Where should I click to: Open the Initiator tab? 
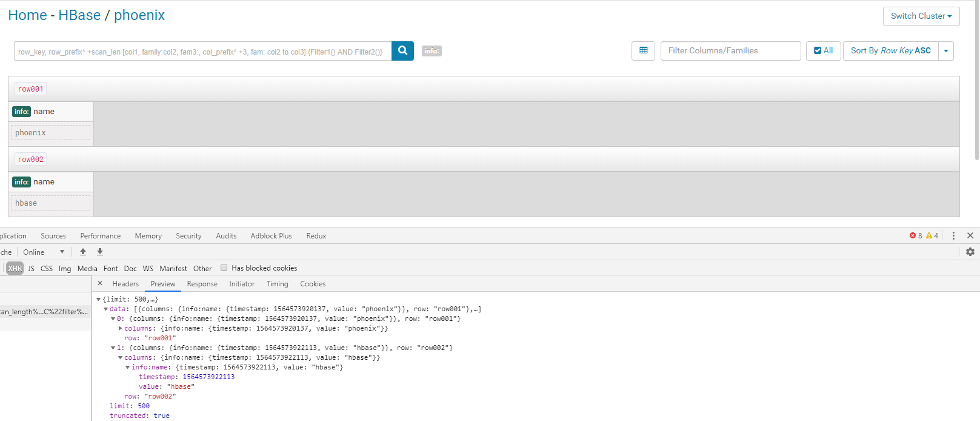pos(242,283)
